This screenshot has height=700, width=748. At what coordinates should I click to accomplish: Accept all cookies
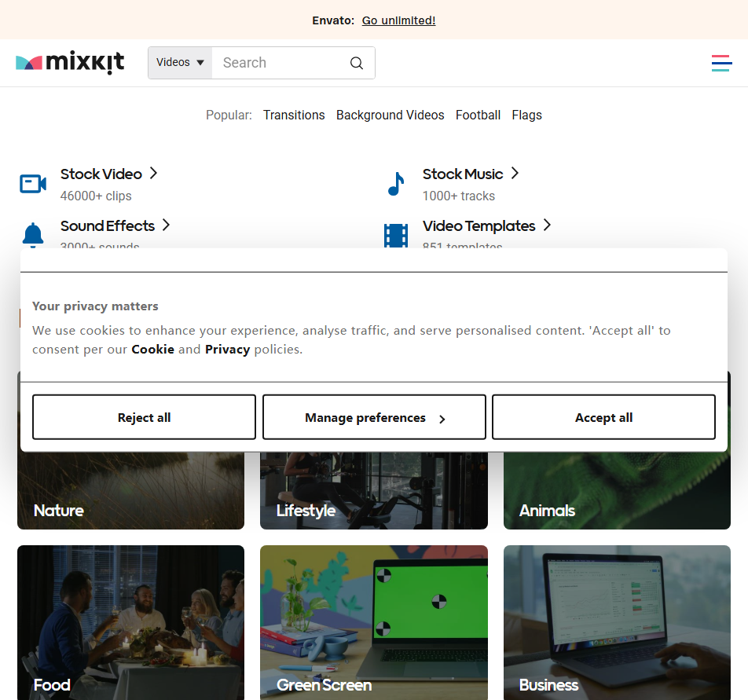point(604,417)
